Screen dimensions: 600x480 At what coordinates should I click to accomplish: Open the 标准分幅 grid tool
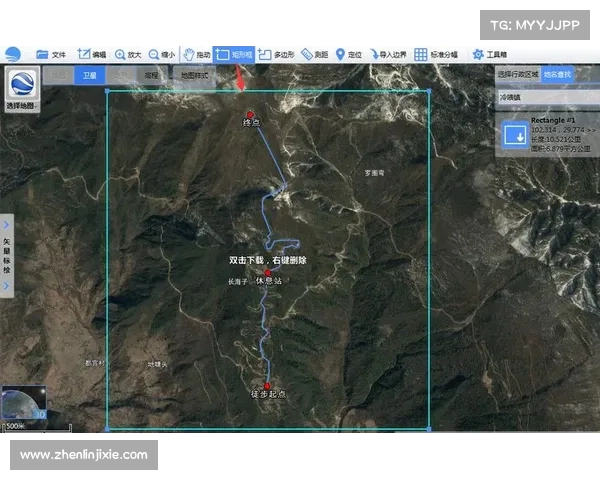pos(436,55)
